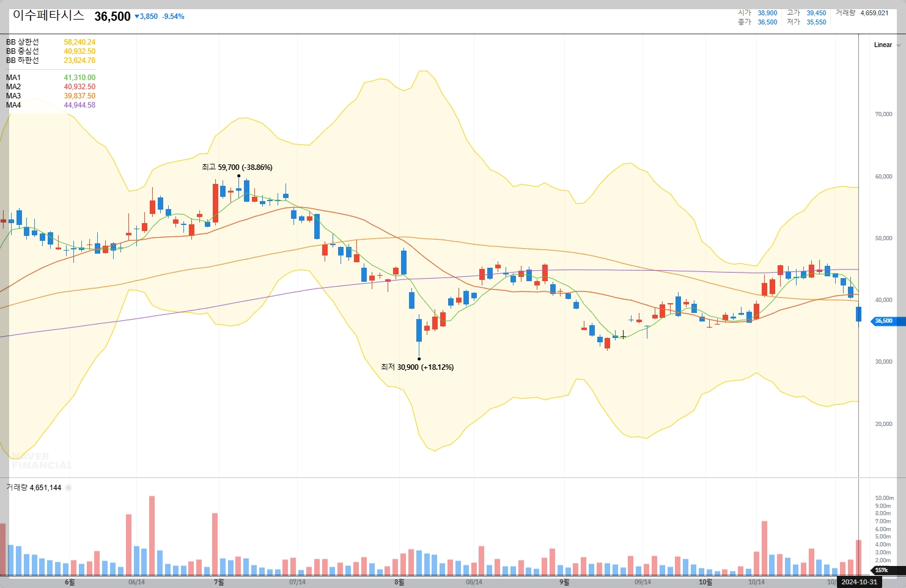Remove the 거래량 volume indicator with the x icon
Viewport: 906px width, 588px height.
(68, 488)
